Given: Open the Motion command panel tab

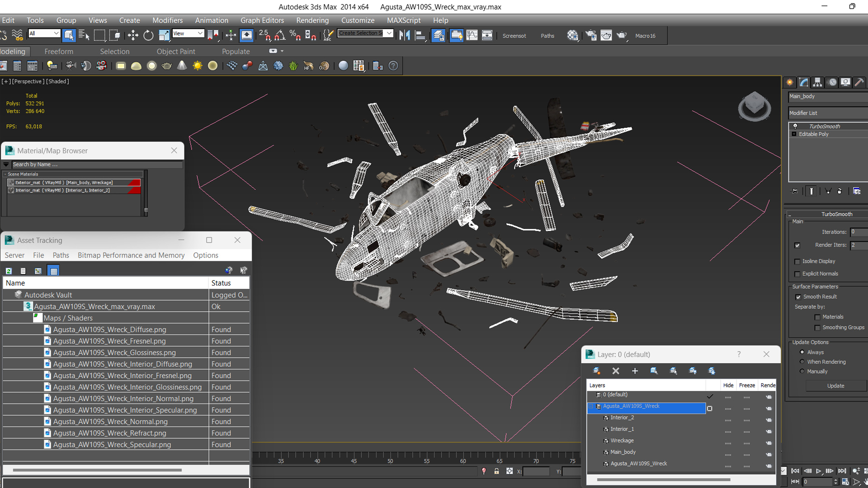Looking at the screenshot, I should 832,82.
